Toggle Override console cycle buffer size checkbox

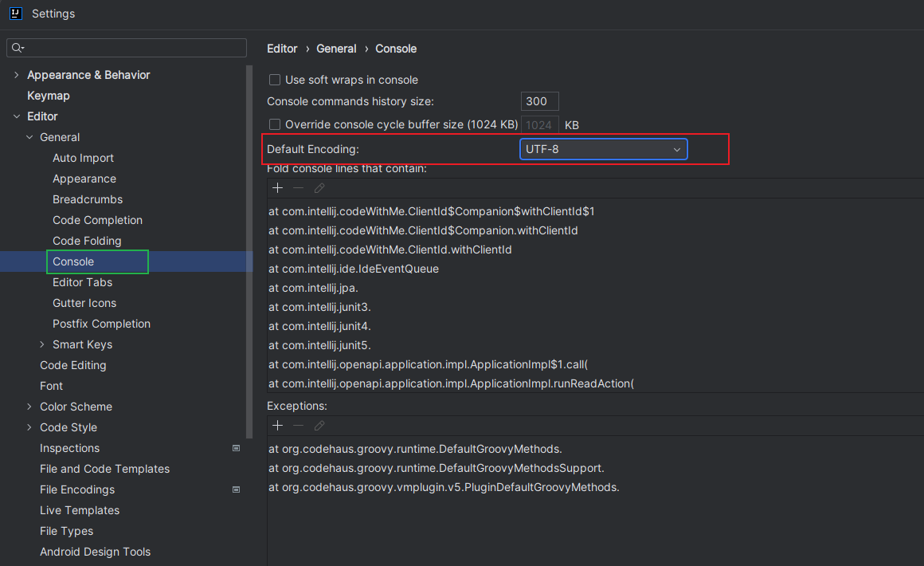tap(275, 124)
